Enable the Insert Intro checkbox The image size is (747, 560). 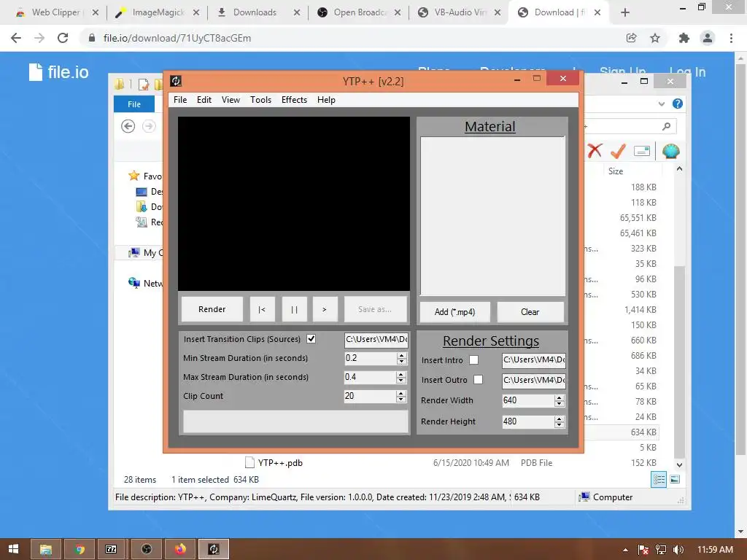point(473,360)
